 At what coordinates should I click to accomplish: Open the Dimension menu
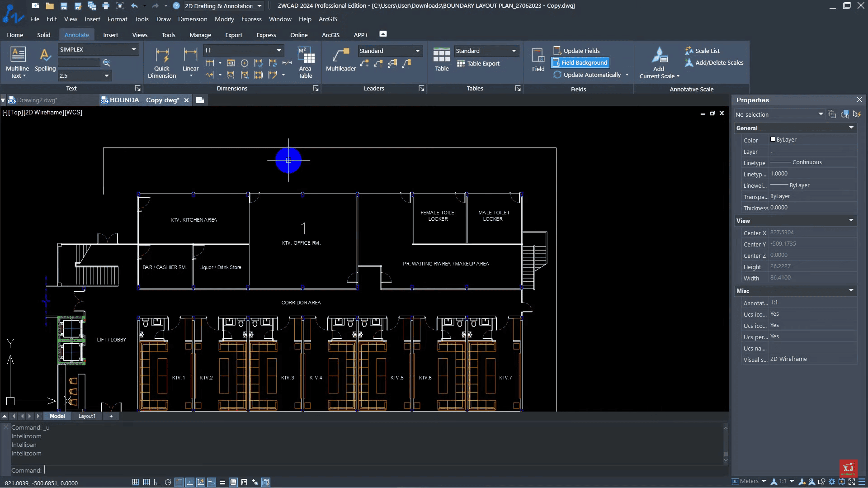point(193,19)
